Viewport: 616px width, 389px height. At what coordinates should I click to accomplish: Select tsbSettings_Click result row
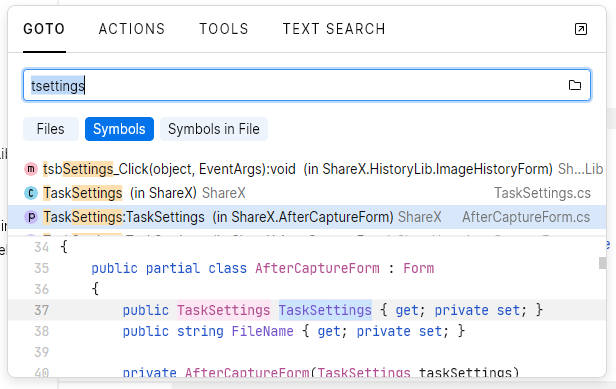click(307, 169)
